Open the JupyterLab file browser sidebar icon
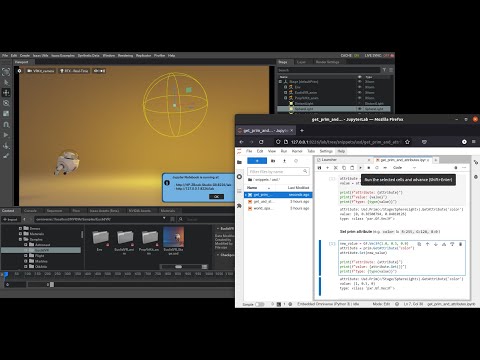 click(239, 162)
